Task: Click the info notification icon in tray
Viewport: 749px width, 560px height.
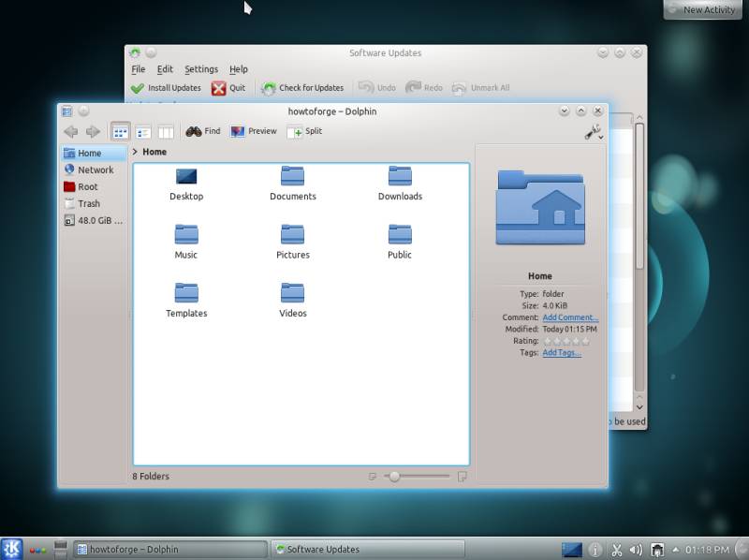Action: 595,551
